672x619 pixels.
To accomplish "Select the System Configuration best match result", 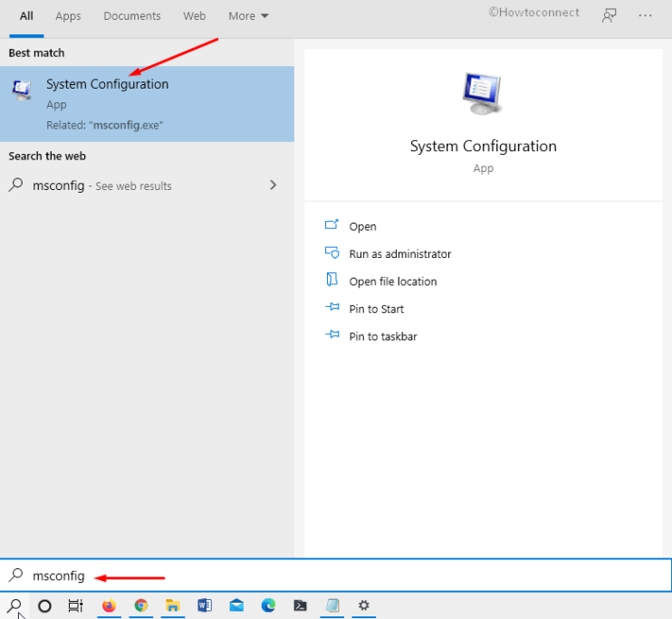I will point(147,104).
